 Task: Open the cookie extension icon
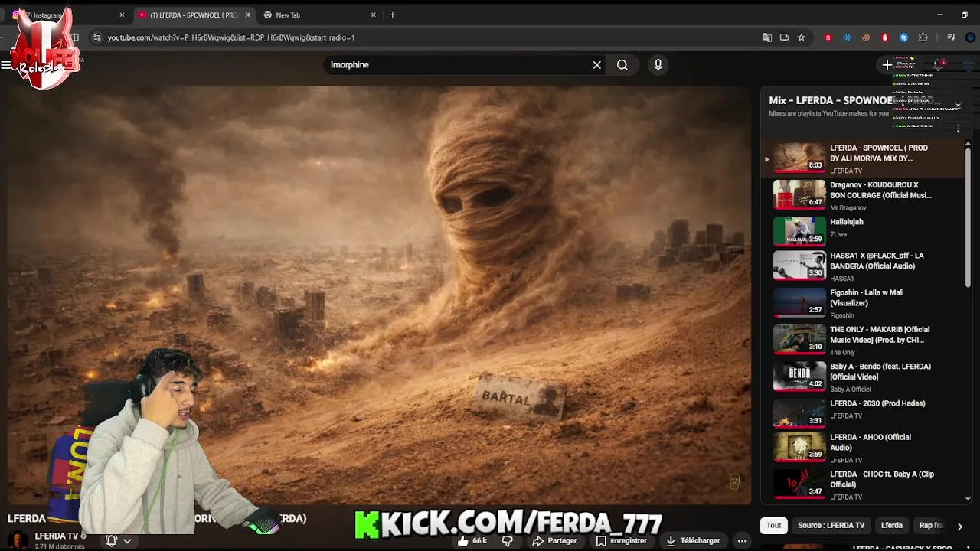tap(866, 37)
